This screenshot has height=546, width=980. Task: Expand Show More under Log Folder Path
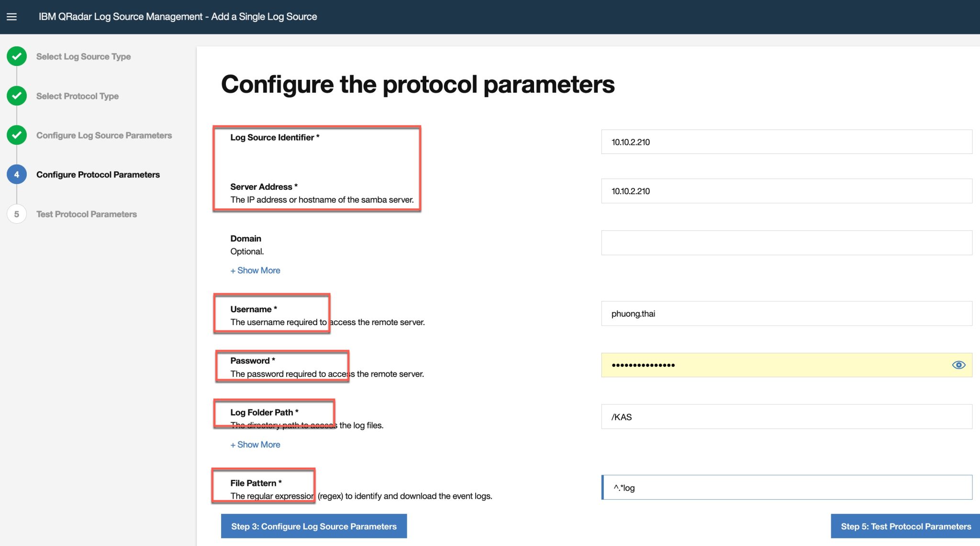coord(255,444)
